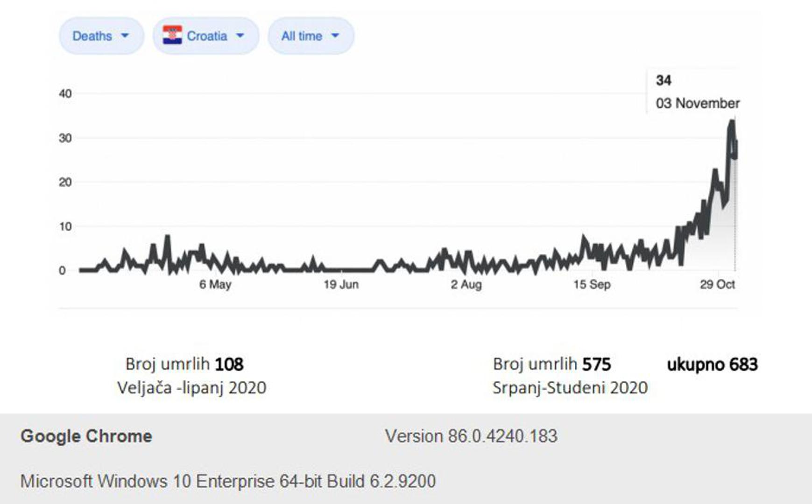Click the Croatia flag icon
The width and height of the screenshot is (812, 504).
click(172, 35)
